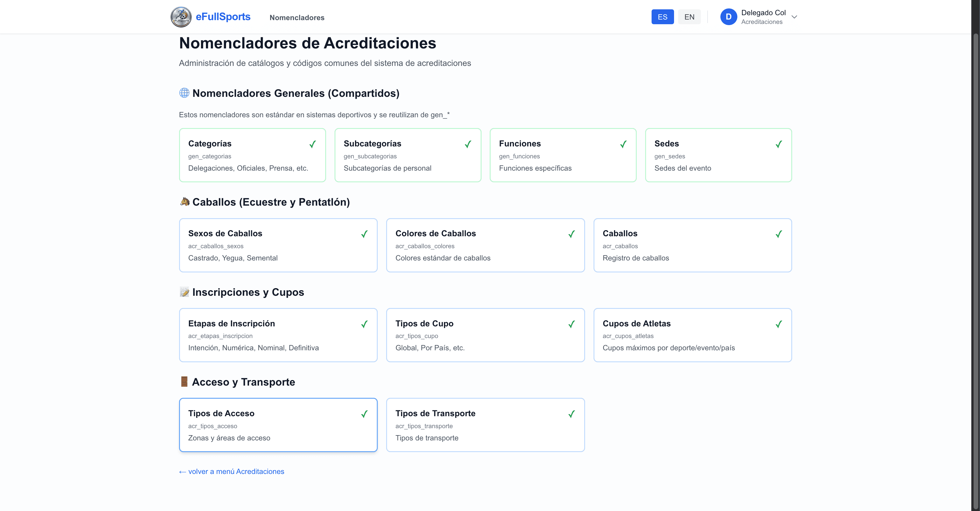The width and height of the screenshot is (980, 511).
Task: Click the horse icon beside Caballos heading
Action: point(185,202)
